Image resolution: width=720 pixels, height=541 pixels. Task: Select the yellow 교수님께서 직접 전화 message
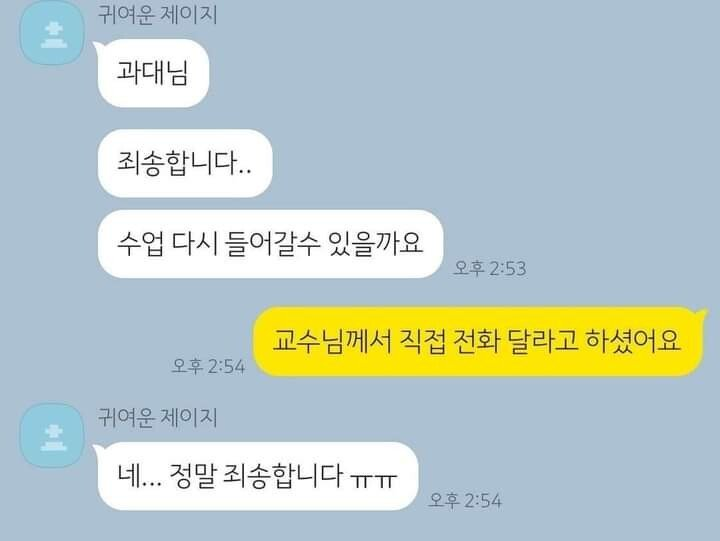pos(478,341)
